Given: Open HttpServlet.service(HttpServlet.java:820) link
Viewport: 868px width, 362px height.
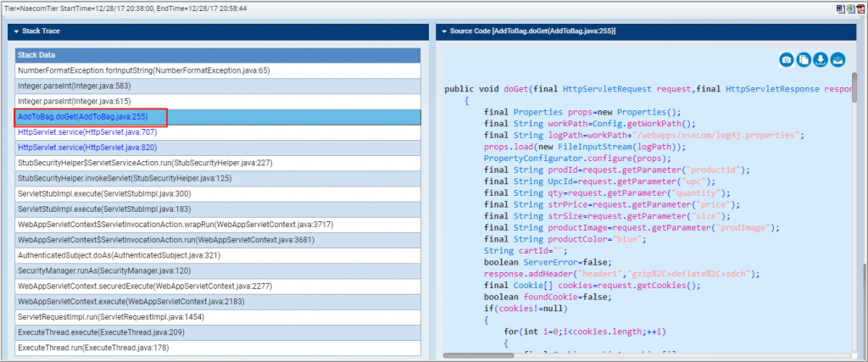Looking at the screenshot, I should tap(87, 148).
